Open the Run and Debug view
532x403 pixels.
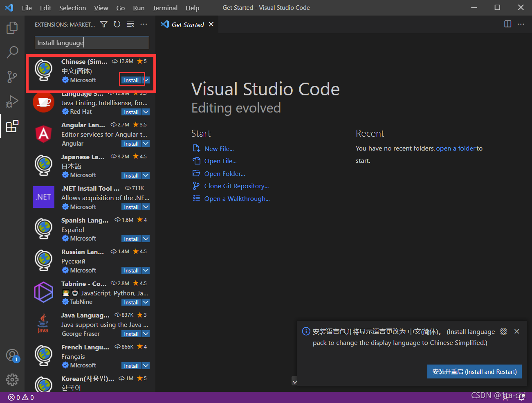tap(12, 101)
